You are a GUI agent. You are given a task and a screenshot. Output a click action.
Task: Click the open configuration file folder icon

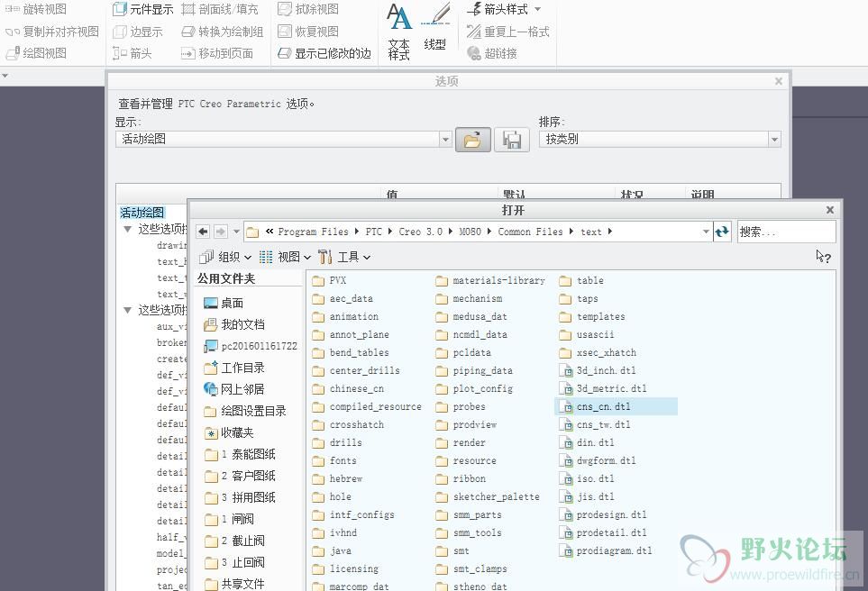[x=472, y=140]
